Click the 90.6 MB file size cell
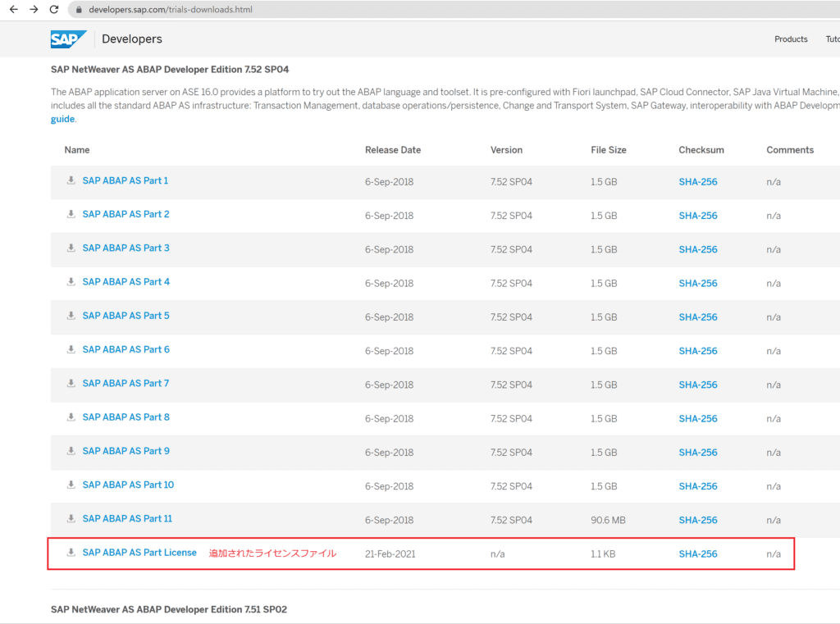The image size is (840, 624). (x=608, y=520)
